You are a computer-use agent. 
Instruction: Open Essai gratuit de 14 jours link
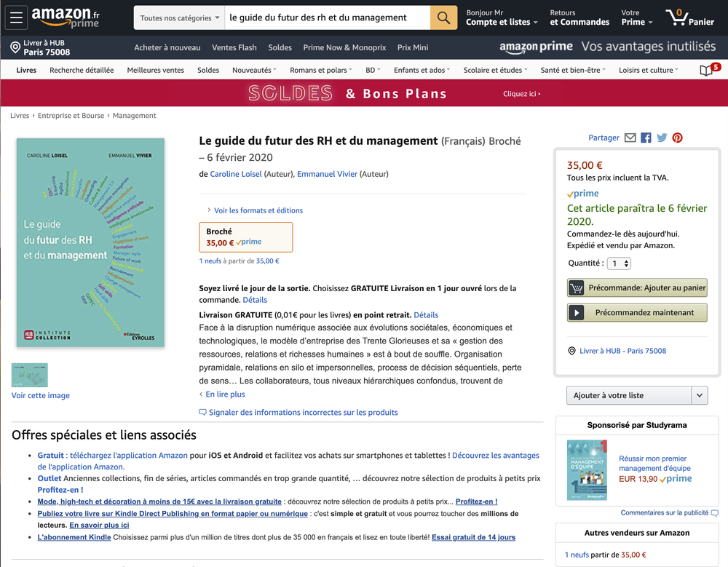tap(474, 537)
